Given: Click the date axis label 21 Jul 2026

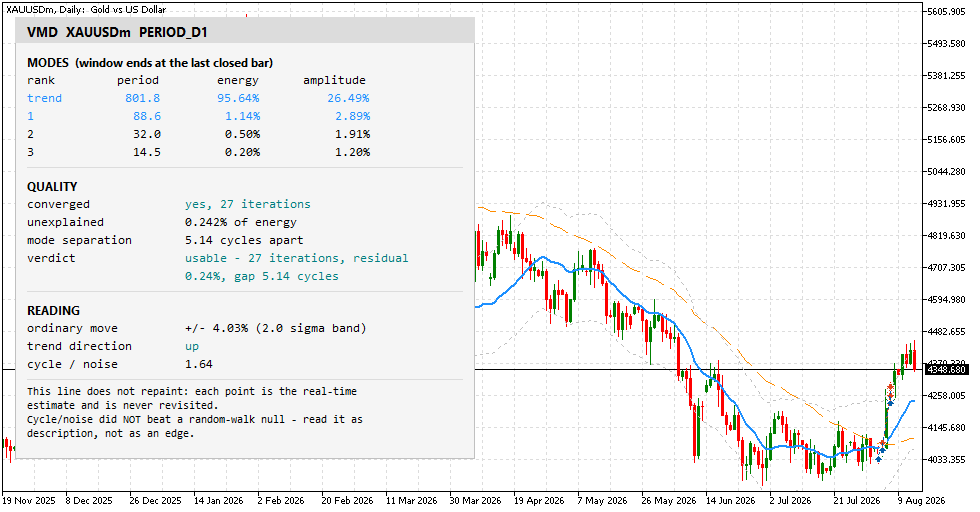Looking at the screenshot, I should click(x=856, y=501).
